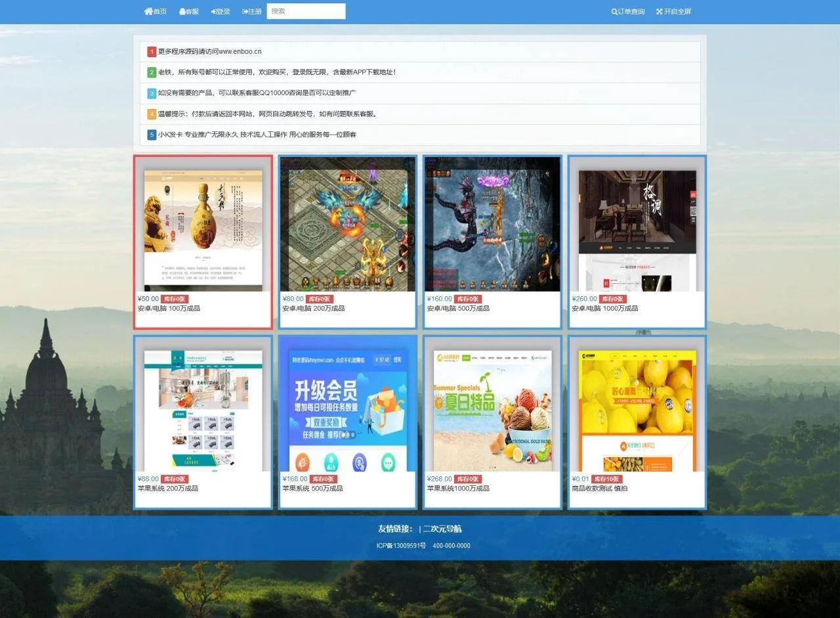Choose the 升级会员 苹果系统 500万成品 thumbnail
The height and width of the screenshot is (618, 840).
348,405
